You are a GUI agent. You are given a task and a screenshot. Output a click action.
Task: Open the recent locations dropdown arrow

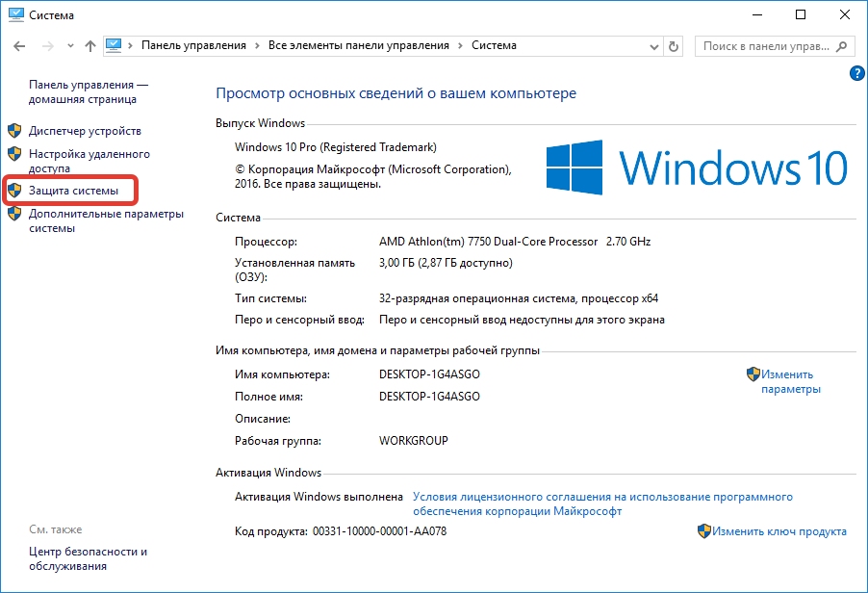[x=69, y=45]
